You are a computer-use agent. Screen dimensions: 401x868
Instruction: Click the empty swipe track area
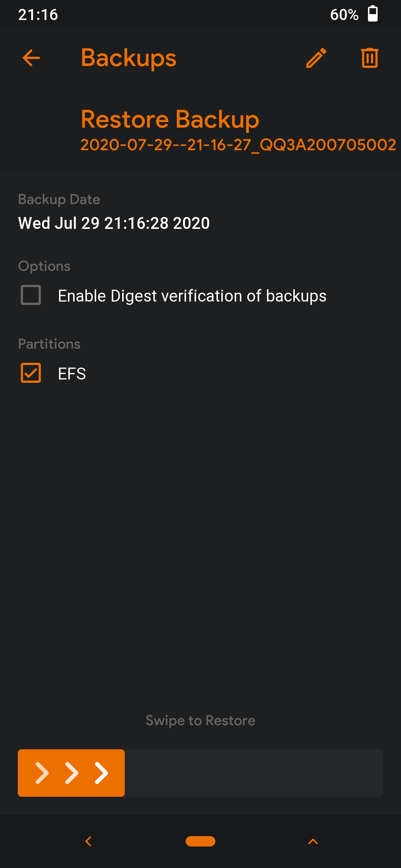254,773
